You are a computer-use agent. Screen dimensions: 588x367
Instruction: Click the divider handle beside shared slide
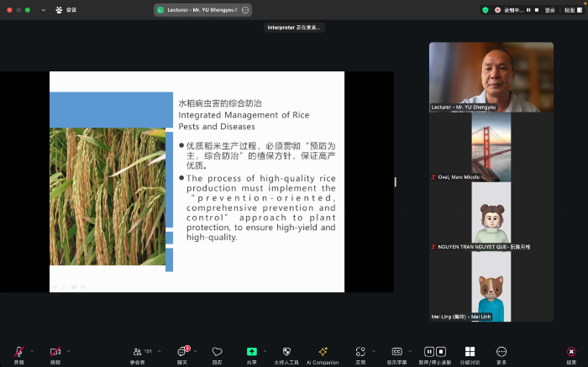396,182
